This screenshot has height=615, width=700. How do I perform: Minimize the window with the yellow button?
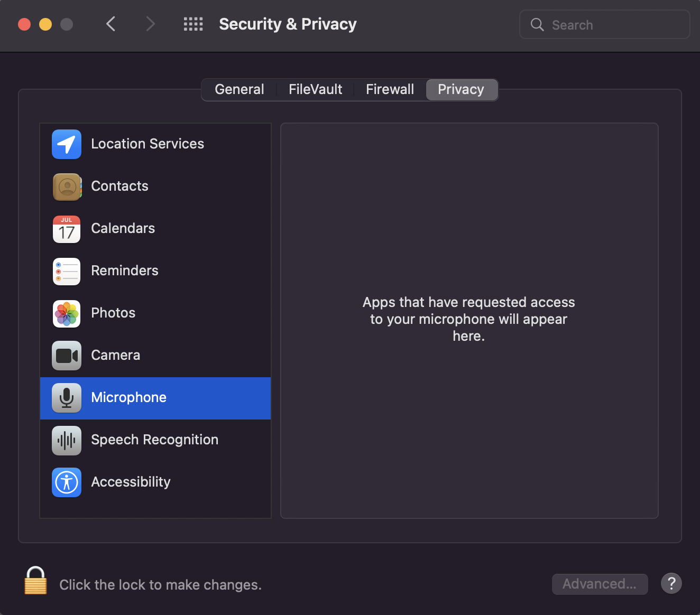pos(45,24)
